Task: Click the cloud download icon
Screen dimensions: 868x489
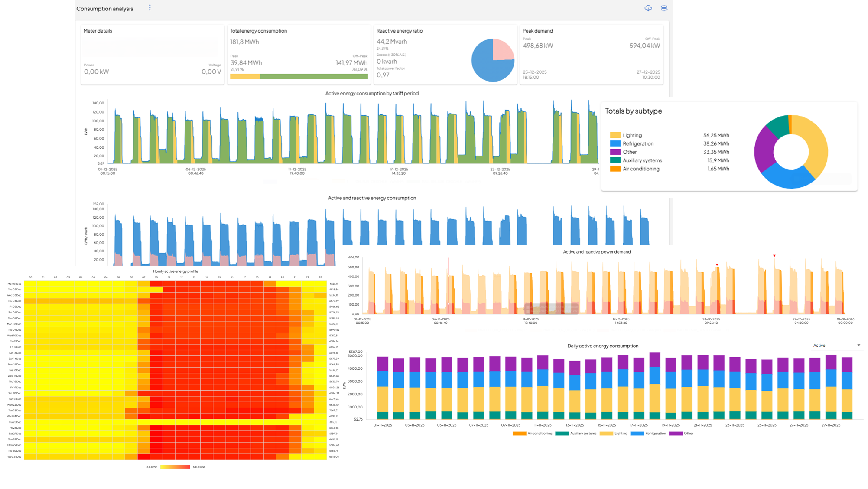Action: coord(648,8)
